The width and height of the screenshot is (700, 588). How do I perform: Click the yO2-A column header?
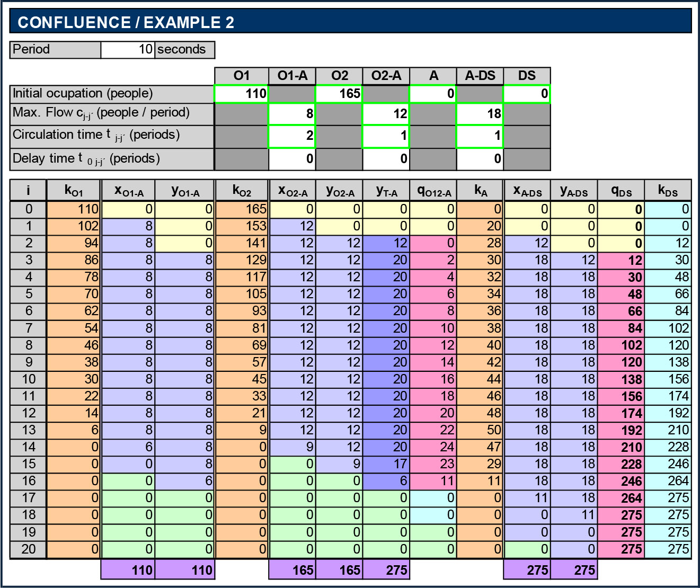click(339, 190)
